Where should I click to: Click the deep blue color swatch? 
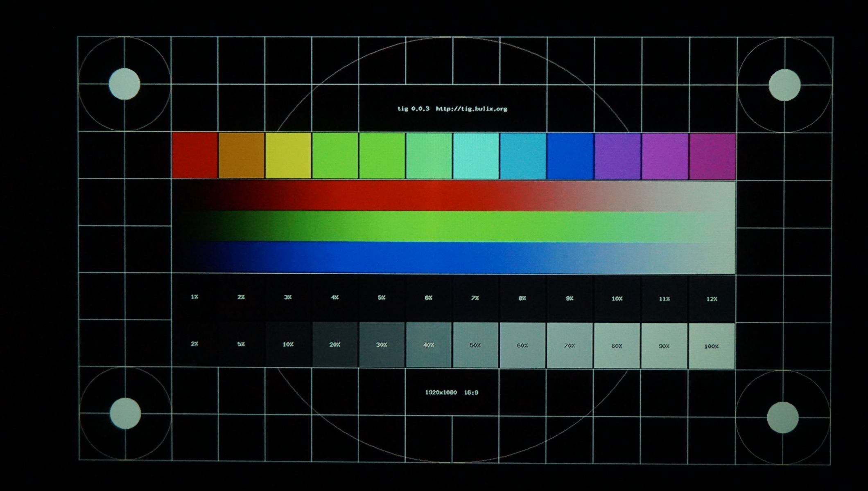click(x=570, y=156)
